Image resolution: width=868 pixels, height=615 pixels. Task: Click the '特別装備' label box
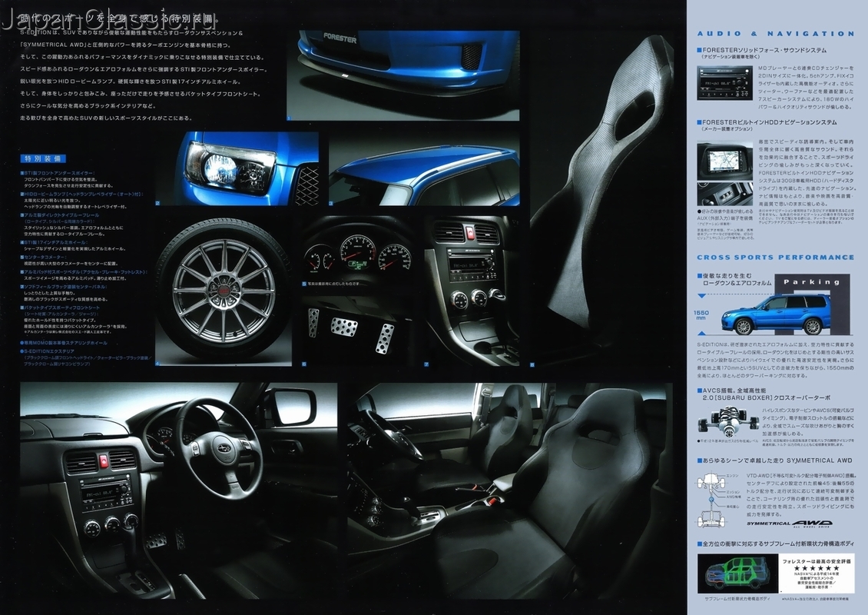coord(43,158)
